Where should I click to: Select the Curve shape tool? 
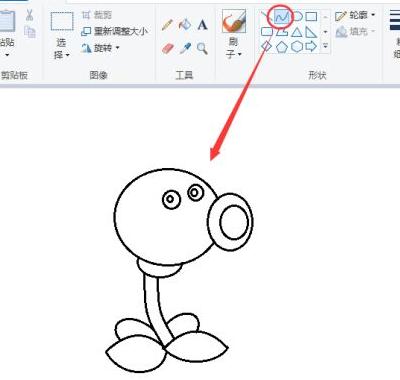click(281, 17)
